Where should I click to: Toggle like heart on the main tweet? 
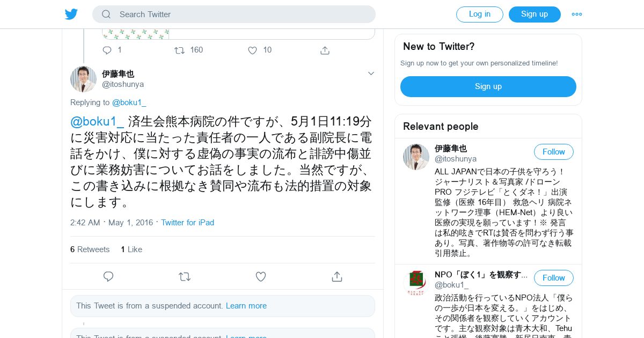pos(261,277)
